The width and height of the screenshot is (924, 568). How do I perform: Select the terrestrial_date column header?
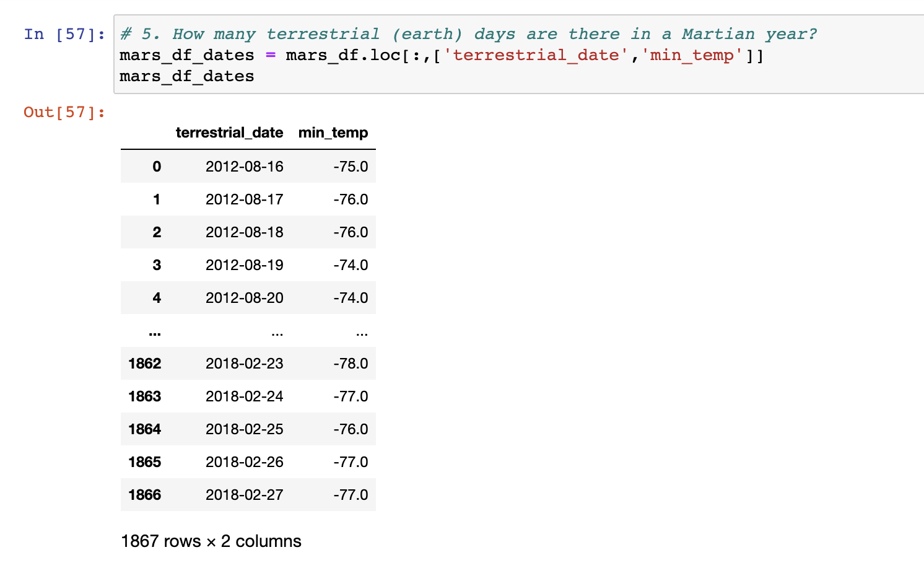point(229,133)
